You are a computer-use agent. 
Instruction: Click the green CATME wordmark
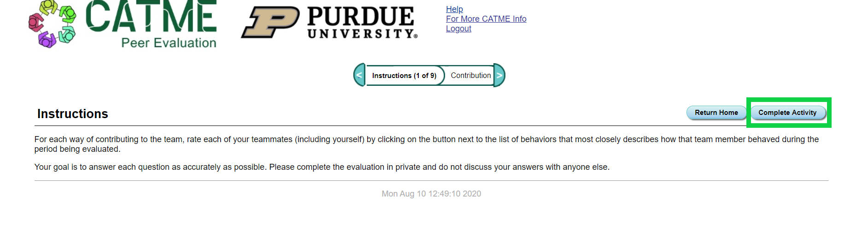151,17
